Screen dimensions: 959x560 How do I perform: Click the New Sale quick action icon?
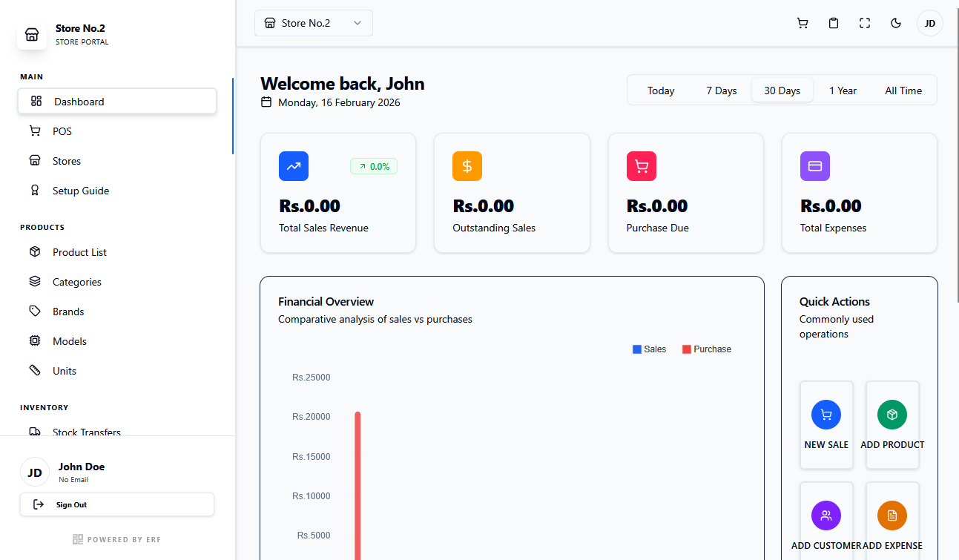pyautogui.click(x=826, y=415)
